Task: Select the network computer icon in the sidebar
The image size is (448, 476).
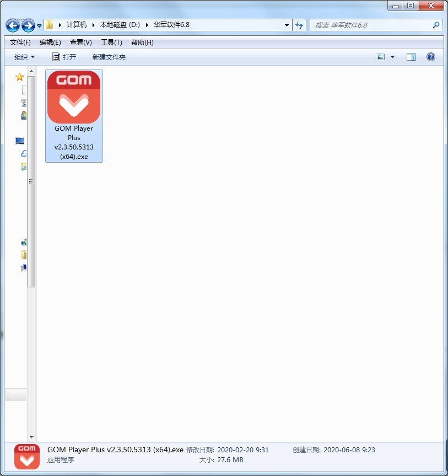Action: [24, 268]
